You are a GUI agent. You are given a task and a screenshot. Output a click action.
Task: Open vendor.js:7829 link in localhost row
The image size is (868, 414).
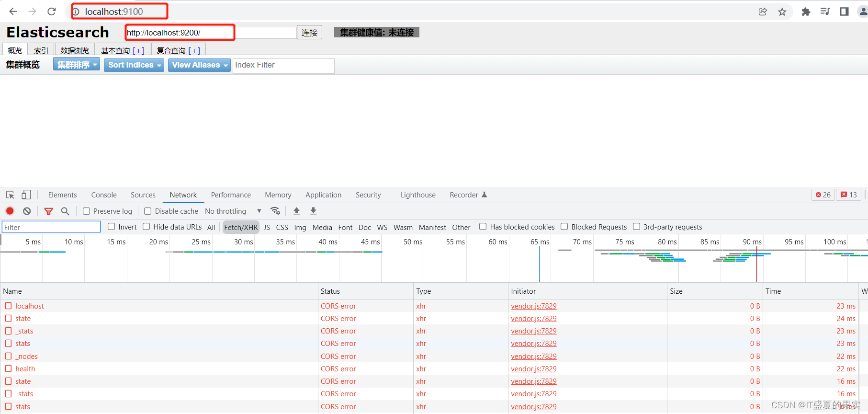coord(534,306)
